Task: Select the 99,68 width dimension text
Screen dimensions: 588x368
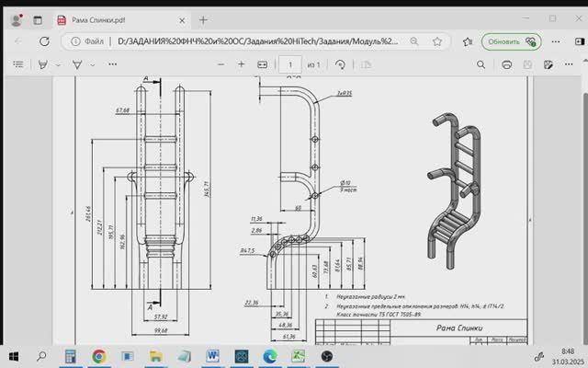Action: click(x=161, y=330)
